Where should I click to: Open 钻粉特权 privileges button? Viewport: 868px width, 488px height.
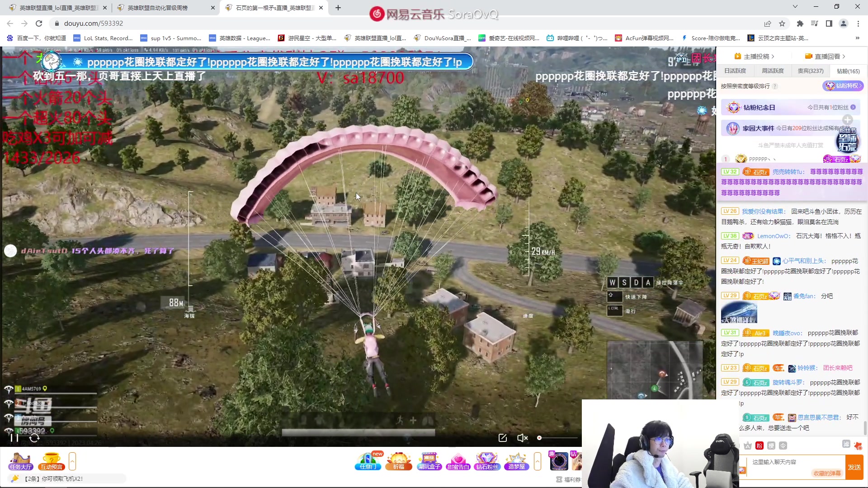tap(843, 86)
